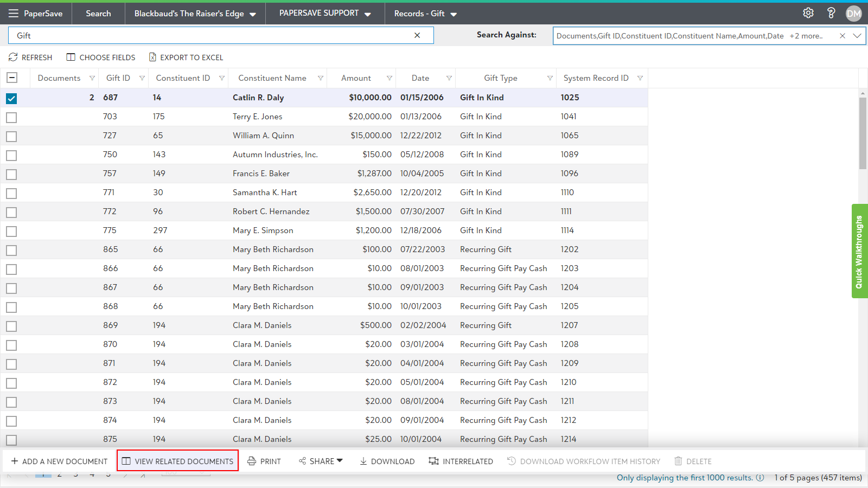
Task: Click the help question mark icon
Action: click(831, 13)
